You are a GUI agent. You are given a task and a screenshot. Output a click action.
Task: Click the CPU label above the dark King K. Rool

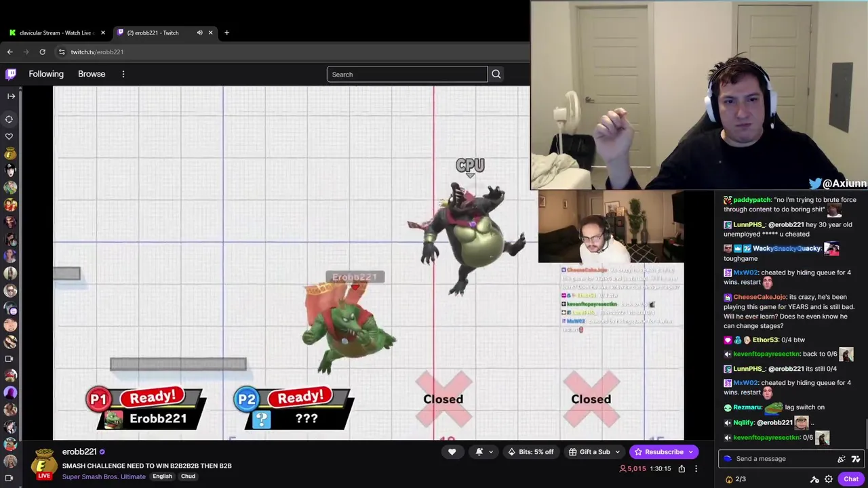click(470, 166)
